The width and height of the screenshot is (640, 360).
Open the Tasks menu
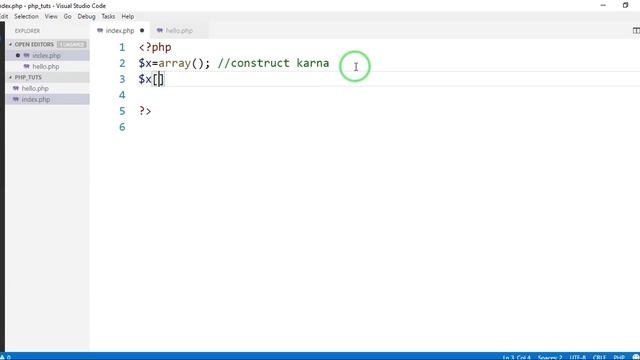(x=108, y=16)
